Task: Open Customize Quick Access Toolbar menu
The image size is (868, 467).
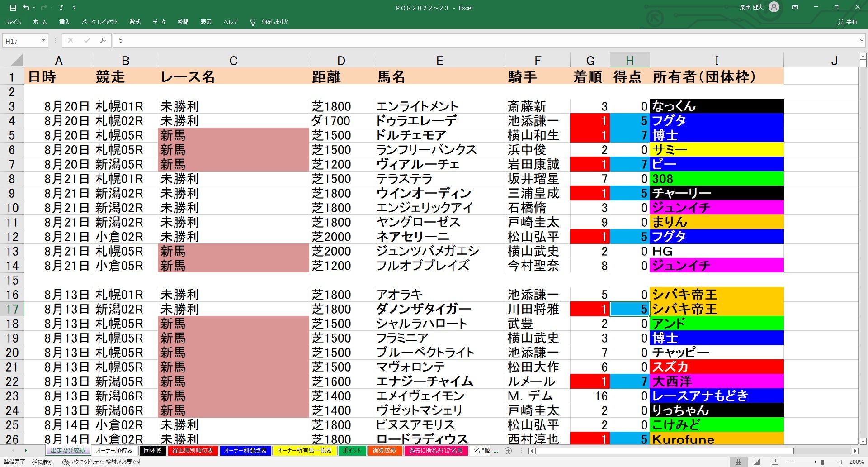Action: [x=74, y=8]
